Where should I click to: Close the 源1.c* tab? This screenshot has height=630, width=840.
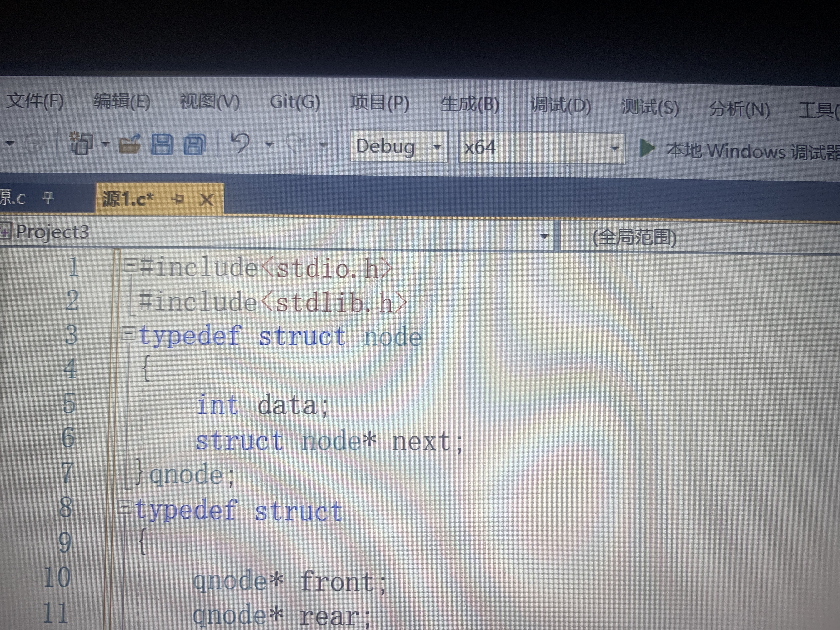coord(207,199)
